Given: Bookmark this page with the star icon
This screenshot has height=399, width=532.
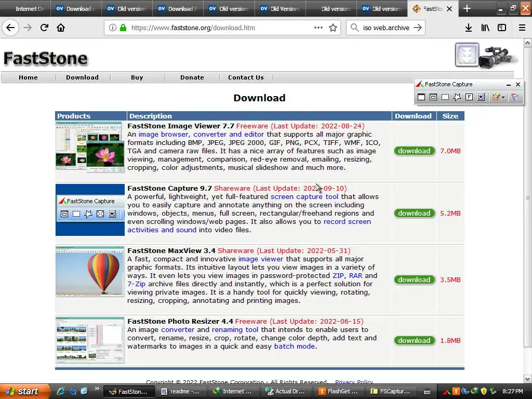Looking at the screenshot, I should pos(333,28).
